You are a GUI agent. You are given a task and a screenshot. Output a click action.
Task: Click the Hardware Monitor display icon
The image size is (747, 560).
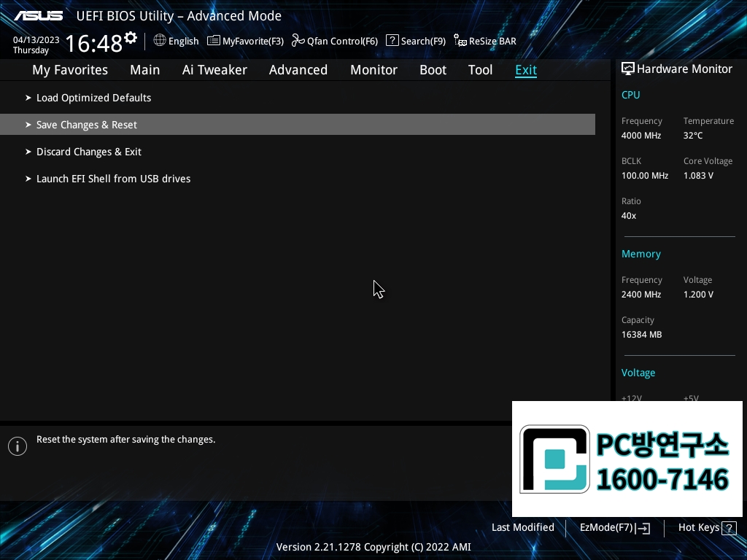coord(628,69)
